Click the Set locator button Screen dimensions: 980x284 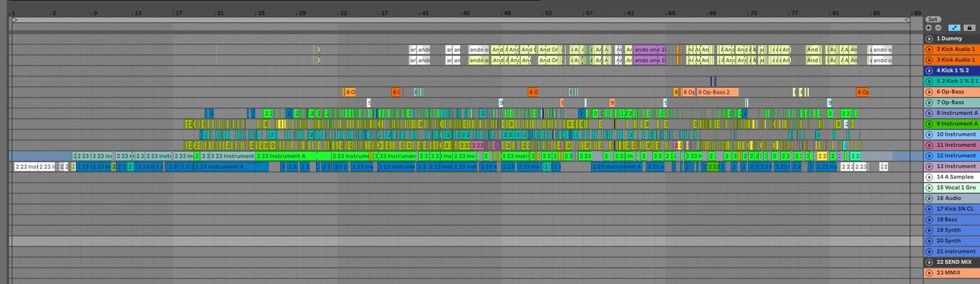(x=933, y=19)
